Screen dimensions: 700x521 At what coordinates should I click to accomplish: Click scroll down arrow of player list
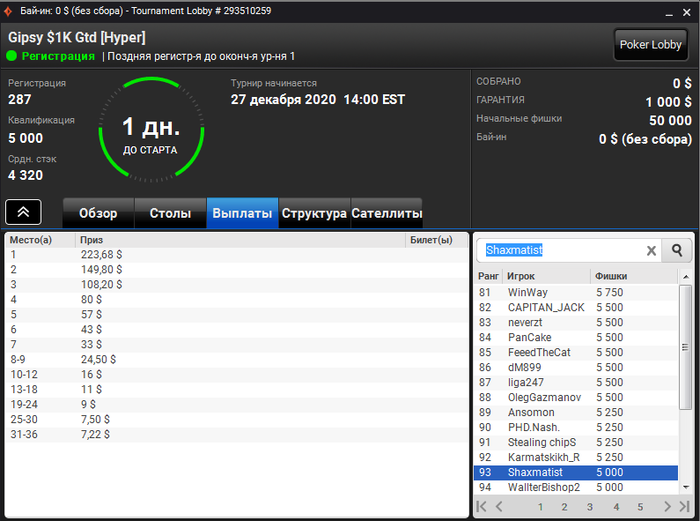685,487
